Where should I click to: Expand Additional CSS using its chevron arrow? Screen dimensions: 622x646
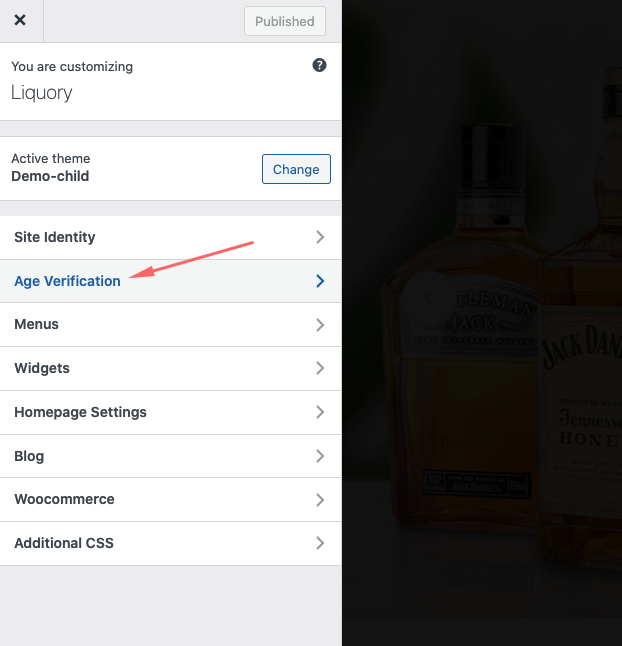tap(320, 543)
